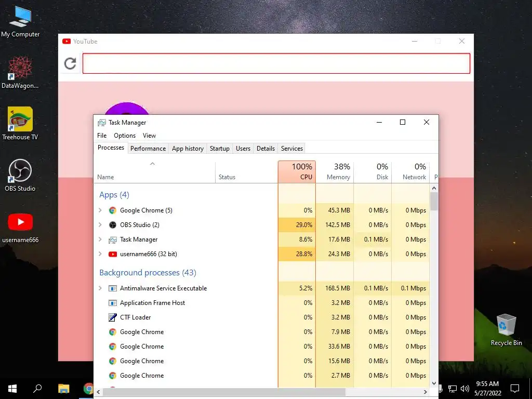
Task: Expand the Google Chrome (5) app group
Action: 100,210
